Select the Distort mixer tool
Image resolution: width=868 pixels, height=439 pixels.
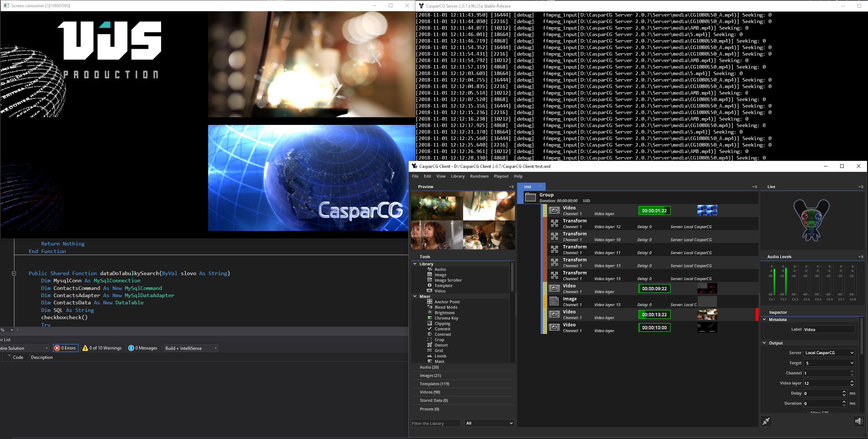coord(441,345)
